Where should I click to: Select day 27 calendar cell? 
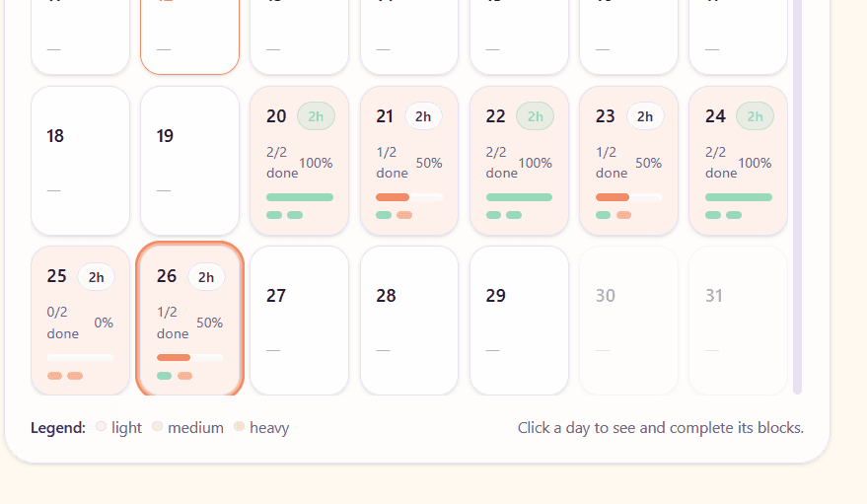[299, 321]
